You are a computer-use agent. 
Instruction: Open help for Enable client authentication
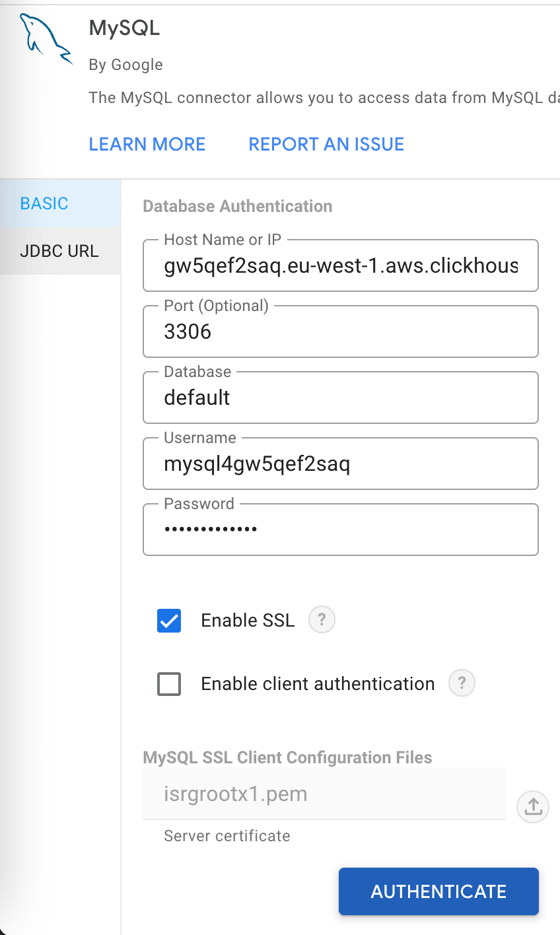[x=462, y=683]
